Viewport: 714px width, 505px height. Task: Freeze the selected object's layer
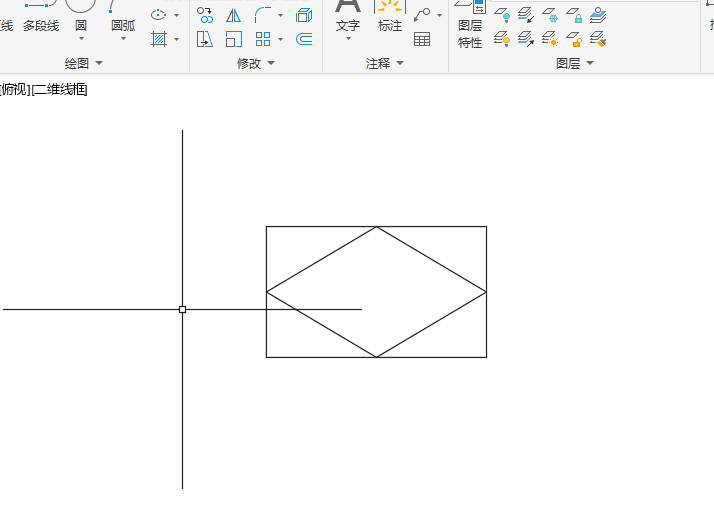pyautogui.click(x=550, y=15)
